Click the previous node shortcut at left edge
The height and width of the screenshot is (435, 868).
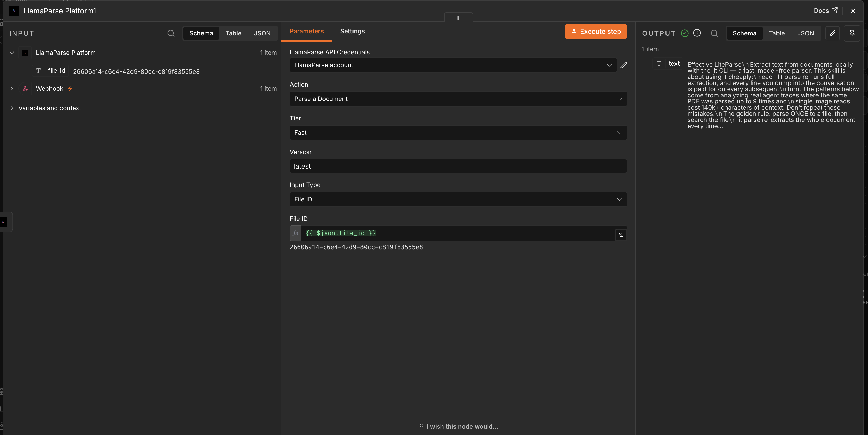point(4,222)
